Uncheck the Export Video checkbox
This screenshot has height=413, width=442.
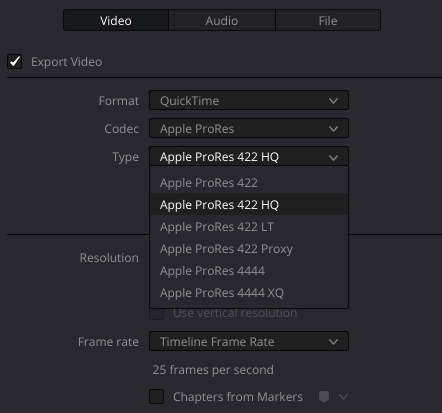tap(15, 62)
